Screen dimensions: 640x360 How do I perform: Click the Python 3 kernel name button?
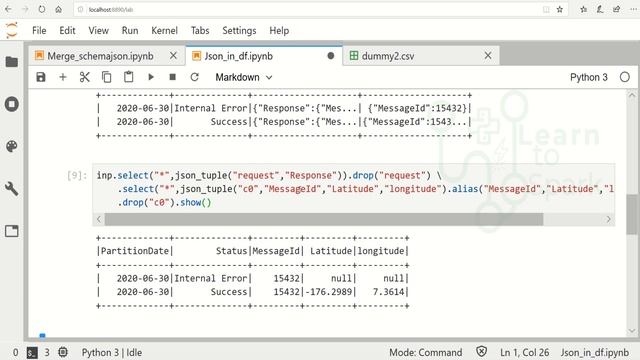589,77
